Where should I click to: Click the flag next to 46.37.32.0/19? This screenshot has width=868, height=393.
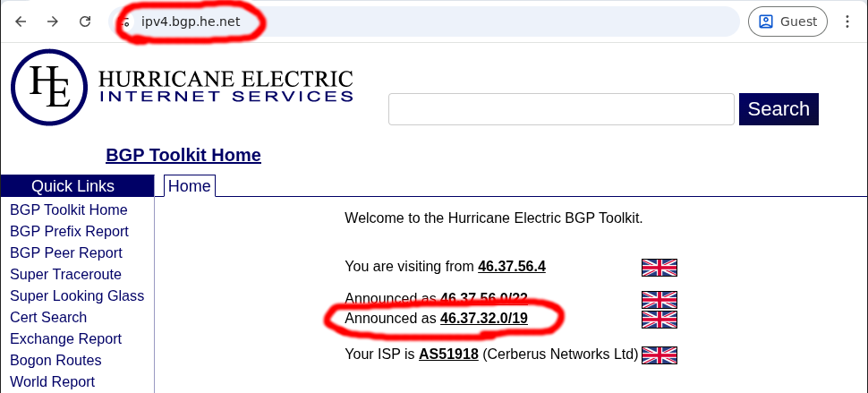pyautogui.click(x=659, y=320)
